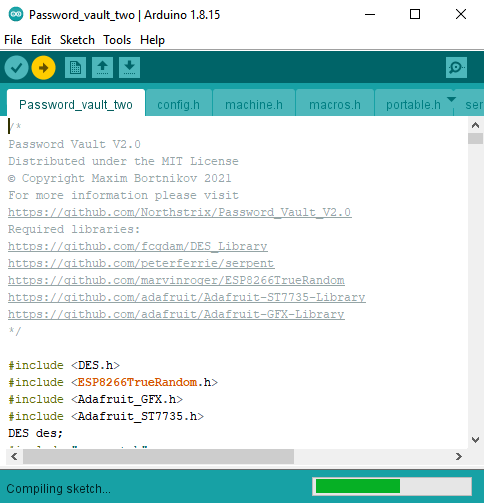This screenshot has height=503, width=484.
Task: Open the File menu
Action: (13, 40)
